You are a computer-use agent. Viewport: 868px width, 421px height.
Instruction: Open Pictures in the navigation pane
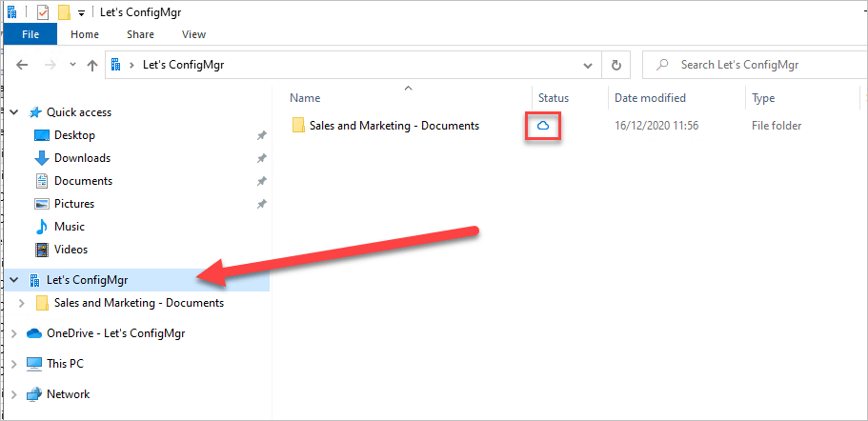coord(74,204)
